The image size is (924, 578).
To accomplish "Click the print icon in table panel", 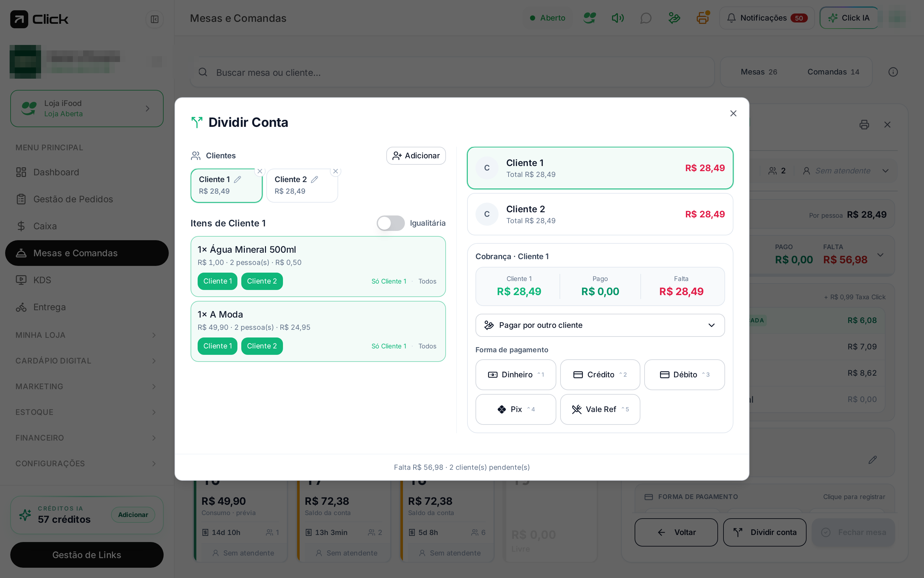I will [x=864, y=125].
